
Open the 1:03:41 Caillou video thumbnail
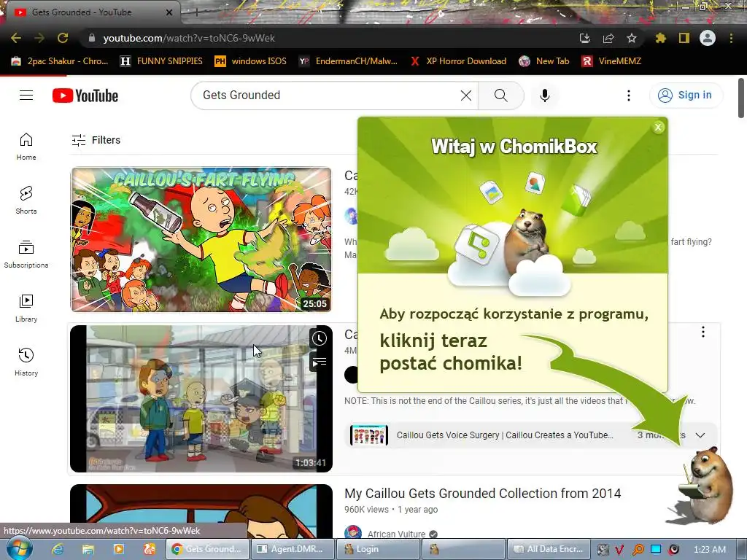pos(201,399)
